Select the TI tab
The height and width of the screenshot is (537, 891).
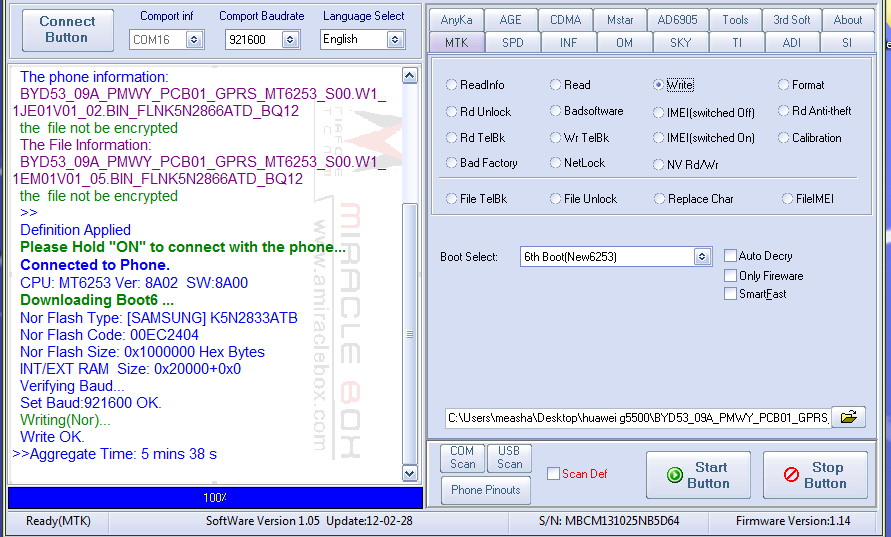click(x=736, y=43)
